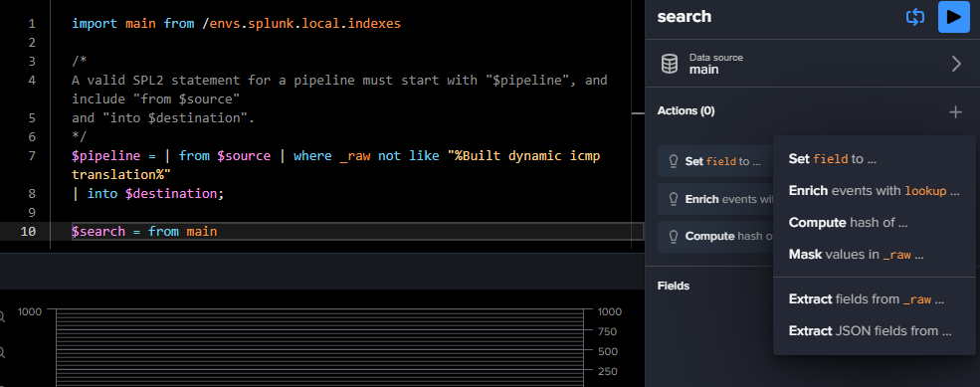Viewport: 980px width, 387px height.
Task: Click the 'search' panel title
Action: (x=684, y=16)
